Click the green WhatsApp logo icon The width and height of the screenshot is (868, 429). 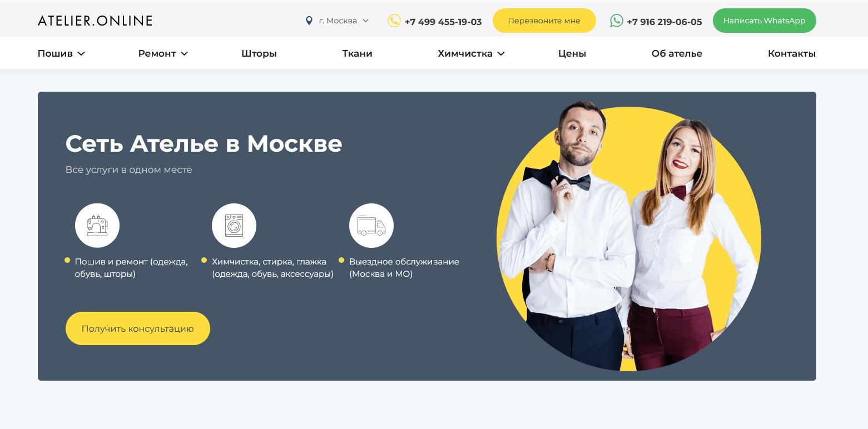tap(617, 21)
